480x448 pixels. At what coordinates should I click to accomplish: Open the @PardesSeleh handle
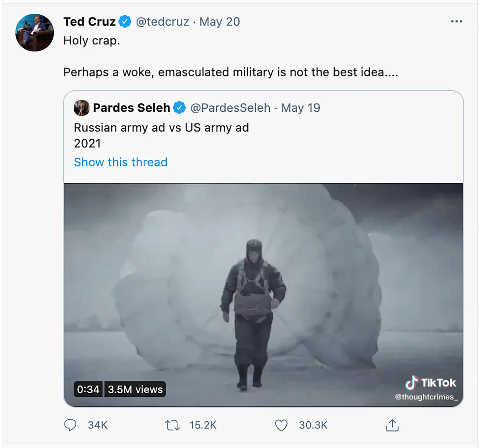point(230,108)
